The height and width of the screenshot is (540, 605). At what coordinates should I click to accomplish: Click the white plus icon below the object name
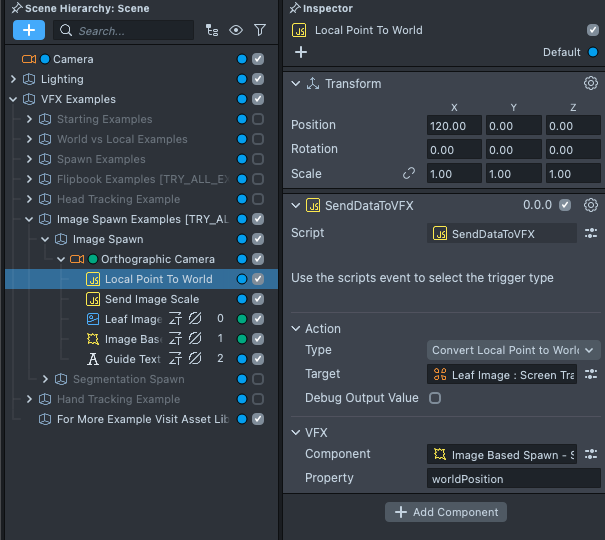301,52
